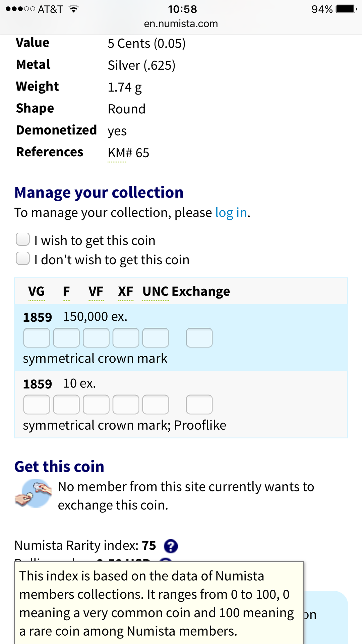
Task: Tap the KM# reference abbreviation
Action: [117, 153]
